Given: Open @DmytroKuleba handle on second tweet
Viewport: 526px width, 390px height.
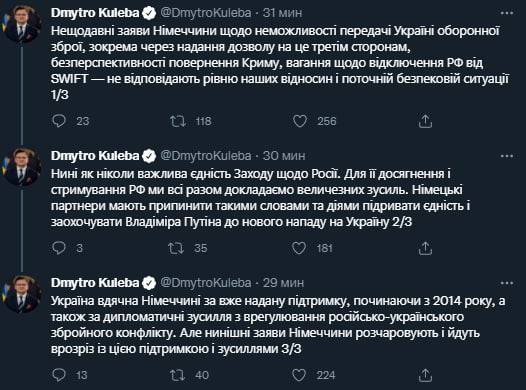Looking at the screenshot, I should pos(206,156).
